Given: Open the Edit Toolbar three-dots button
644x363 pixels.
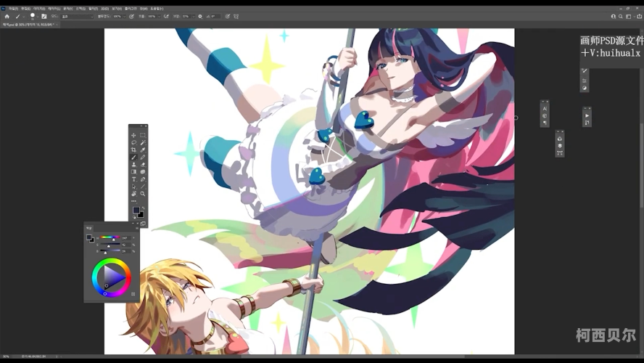Looking at the screenshot, I should (x=133, y=201).
